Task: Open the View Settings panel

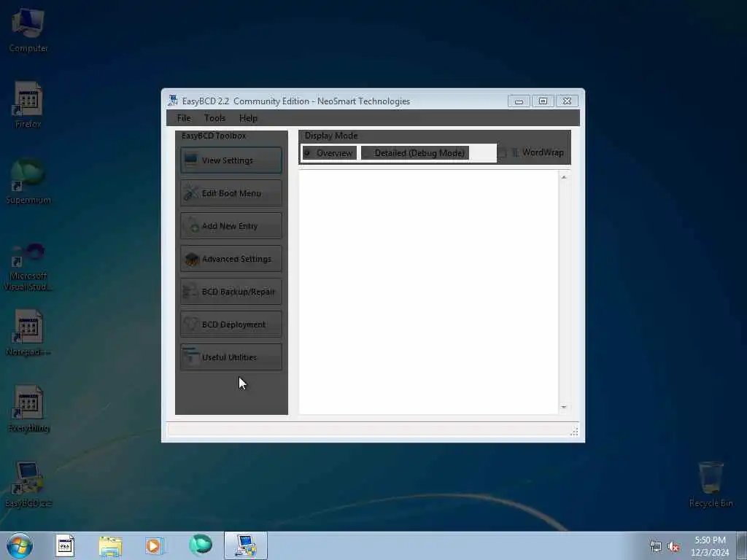Action: click(231, 160)
